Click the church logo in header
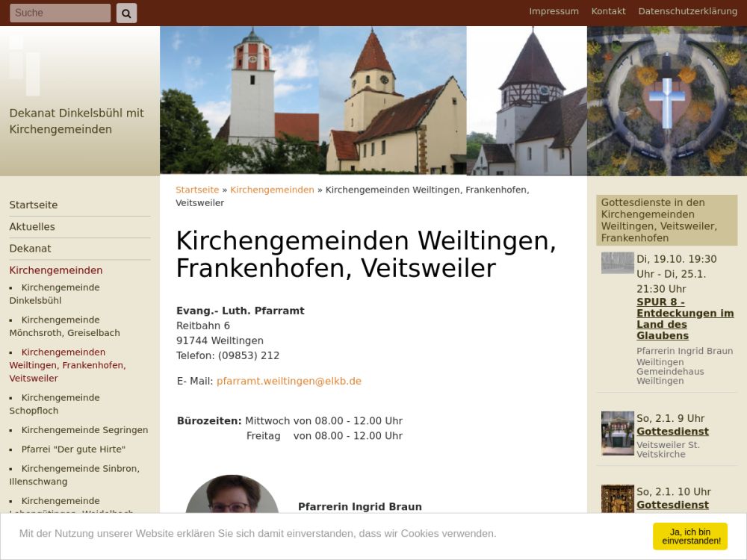The image size is (747, 560). click(x=25, y=65)
